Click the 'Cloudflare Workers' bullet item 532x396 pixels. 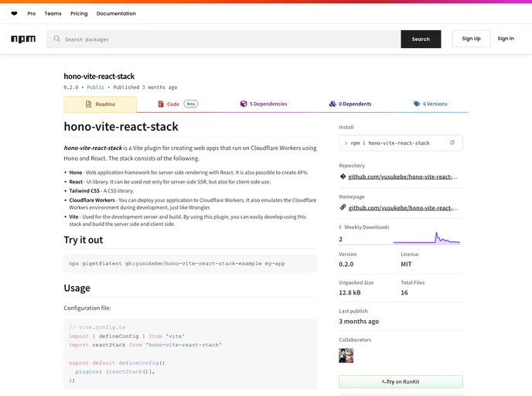193,203
